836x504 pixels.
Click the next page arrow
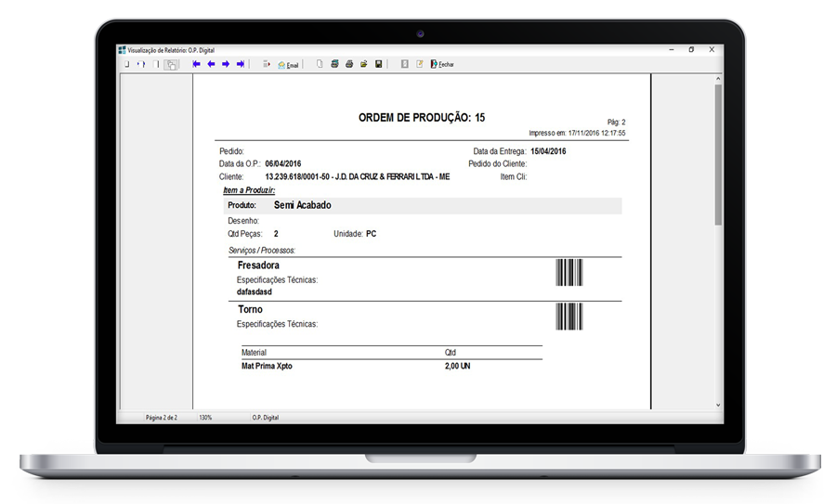pos(226,64)
